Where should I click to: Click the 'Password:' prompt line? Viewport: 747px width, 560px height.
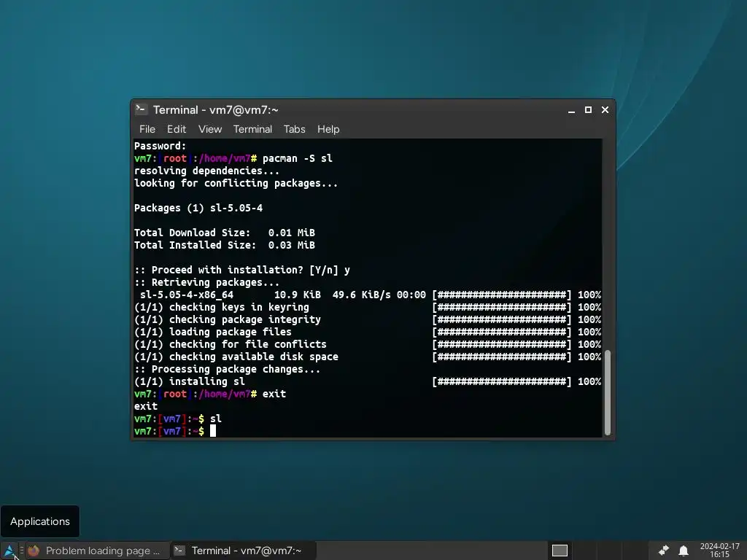[x=160, y=146]
